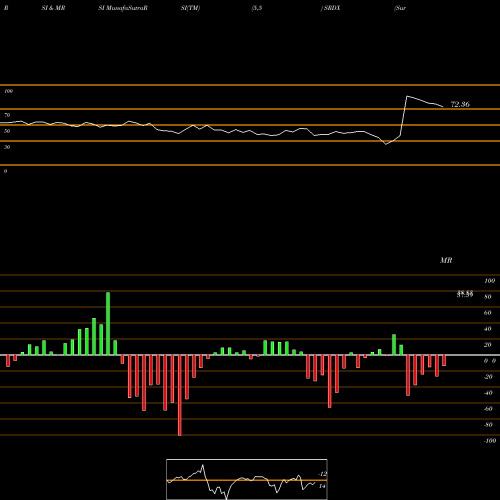
Task: Click the longest red histogram bar
Action: (x=180, y=395)
